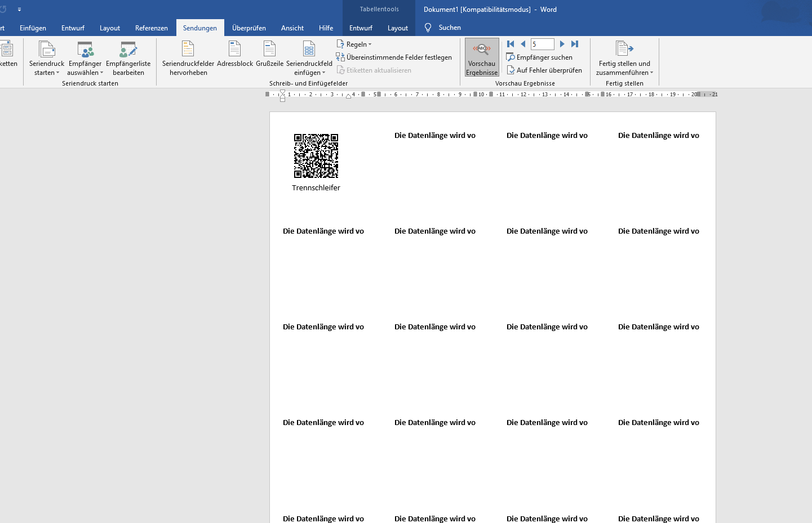Viewport: 812px width, 523px height.
Task: Open the Hilfe tab
Action: [x=326, y=28]
